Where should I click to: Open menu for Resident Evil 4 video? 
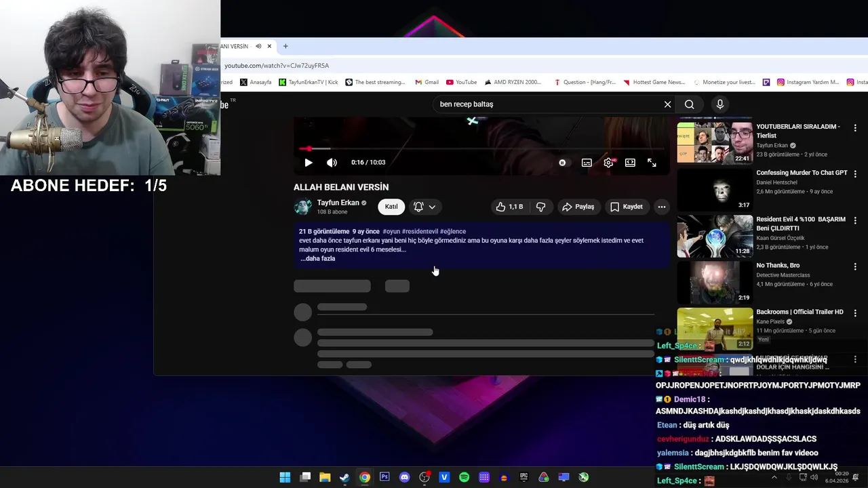[855, 220]
